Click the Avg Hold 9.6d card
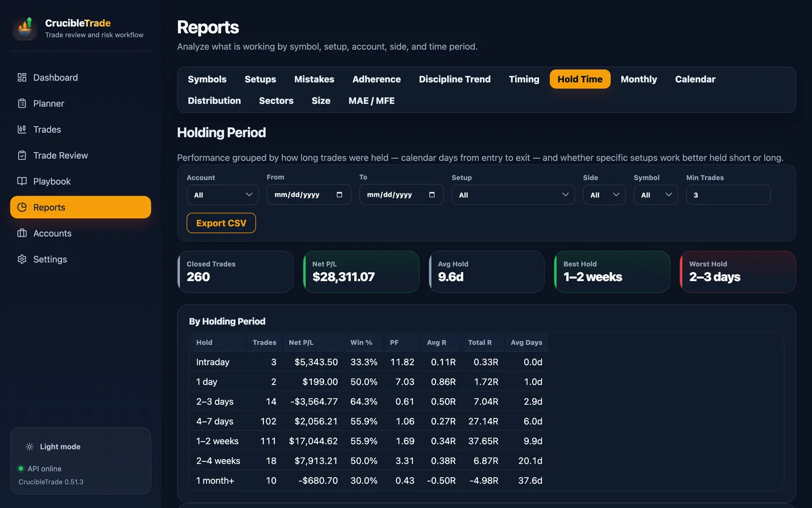The image size is (812, 508). pos(487,272)
